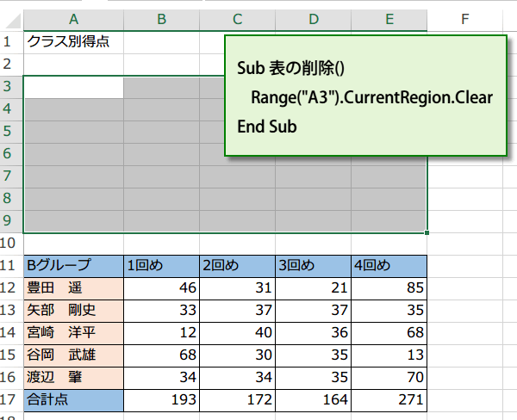
Task: Select the column A header
Action: point(73,19)
